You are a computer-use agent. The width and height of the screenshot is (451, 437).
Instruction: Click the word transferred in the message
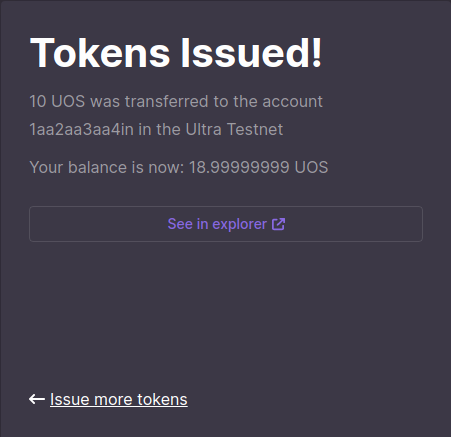click(x=166, y=101)
